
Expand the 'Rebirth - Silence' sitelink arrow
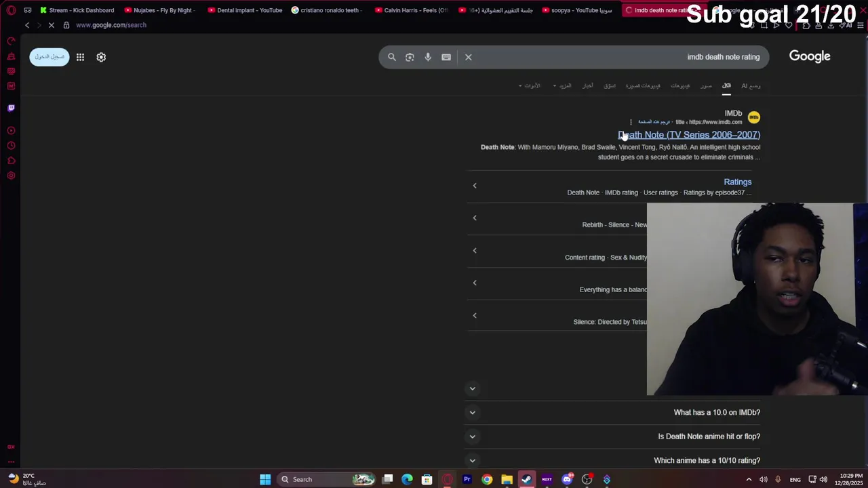pyautogui.click(x=475, y=218)
